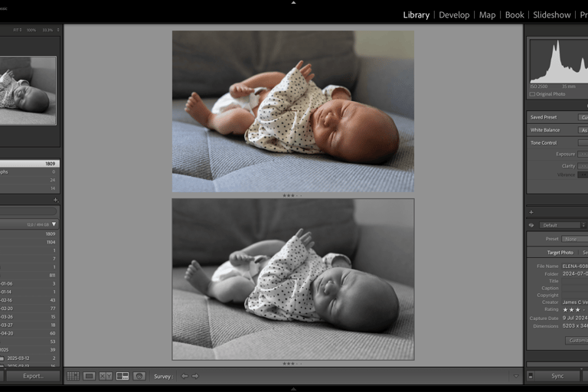Viewport: 588px width, 392px height.
Task: Select folder row with count 1104
Action: click(30, 242)
